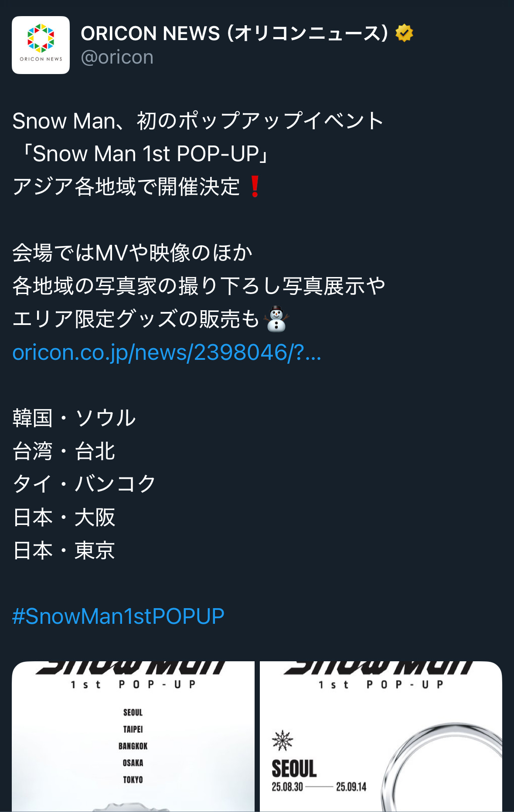Click the 25.08.30 date text

[287, 787]
